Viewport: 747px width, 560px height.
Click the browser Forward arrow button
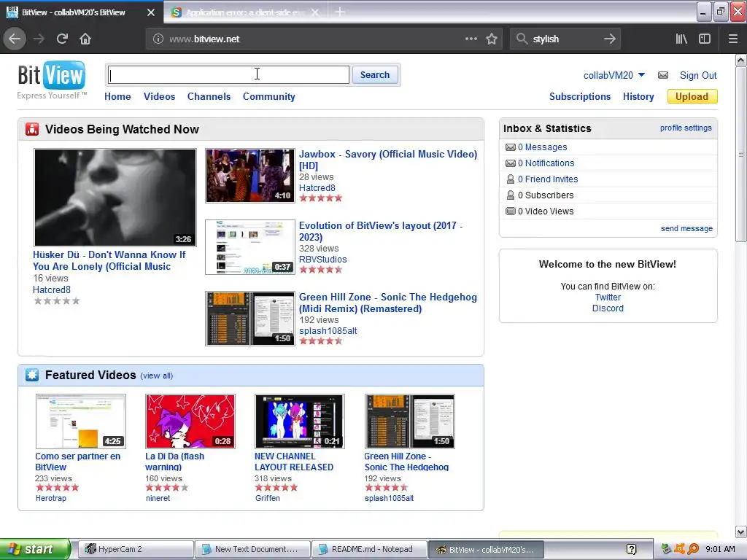(x=39, y=39)
